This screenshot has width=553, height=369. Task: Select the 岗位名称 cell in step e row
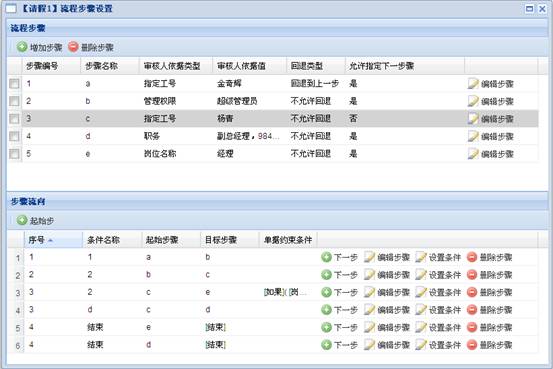160,154
